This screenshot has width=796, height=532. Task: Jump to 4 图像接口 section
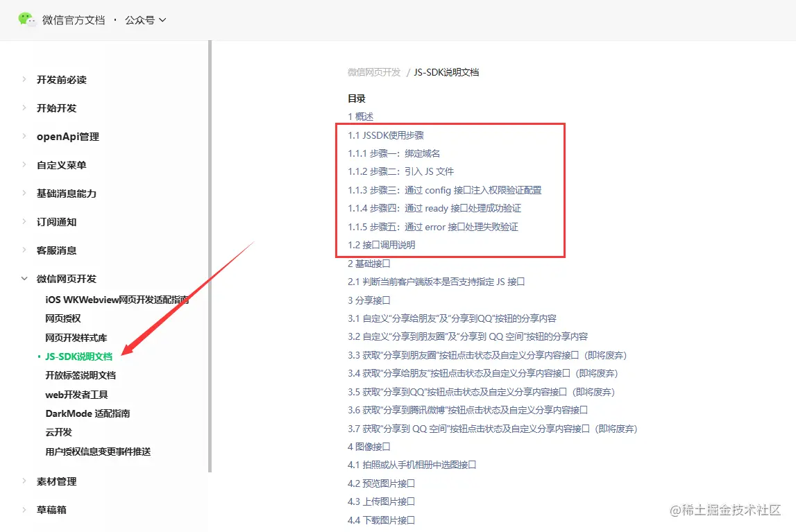(369, 447)
